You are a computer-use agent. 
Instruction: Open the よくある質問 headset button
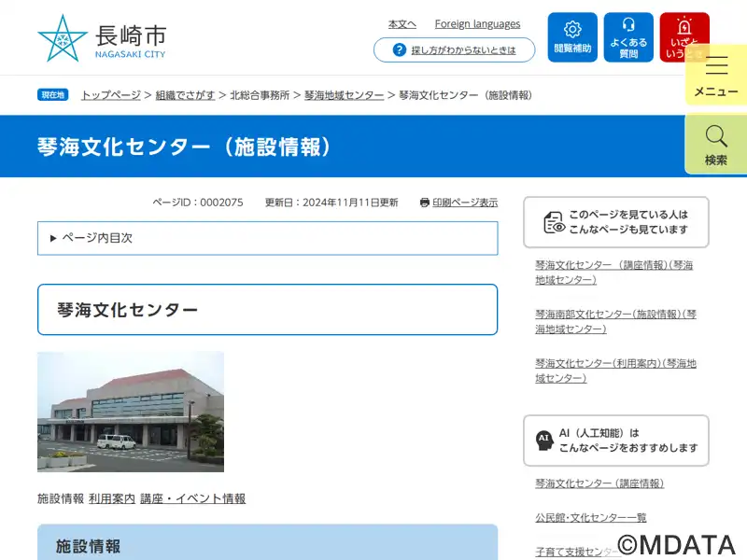coord(628,37)
